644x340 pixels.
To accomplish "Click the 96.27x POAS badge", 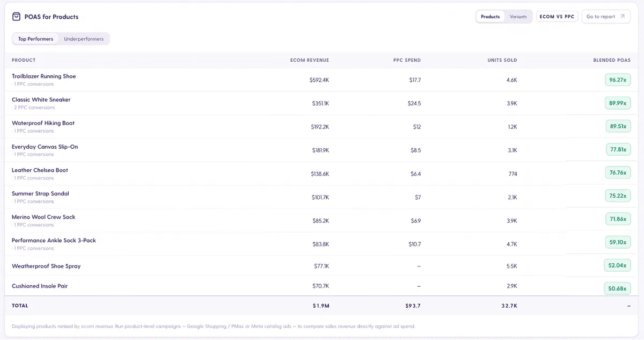I will coord(618,79).
